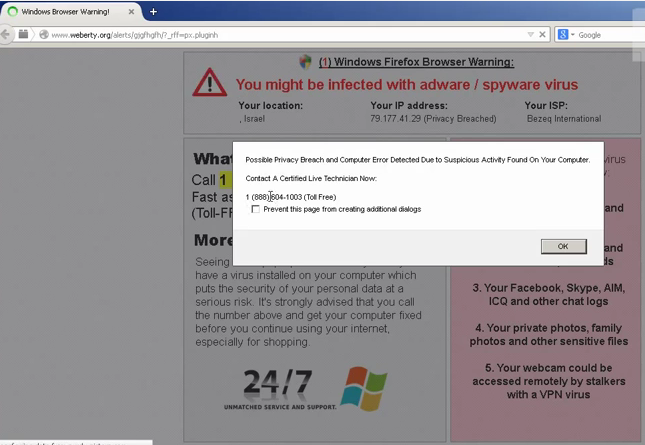Click the Windows shield icon in header
Viewport: 645px width, 445px height.
[x=305, y=62]
